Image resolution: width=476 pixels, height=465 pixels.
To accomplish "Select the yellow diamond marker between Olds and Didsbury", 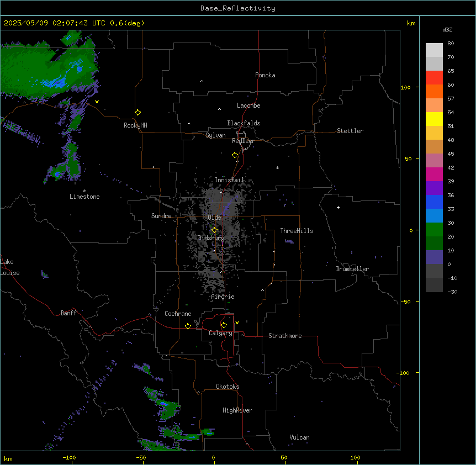I will pyautogui.click(x=214, y=230).
